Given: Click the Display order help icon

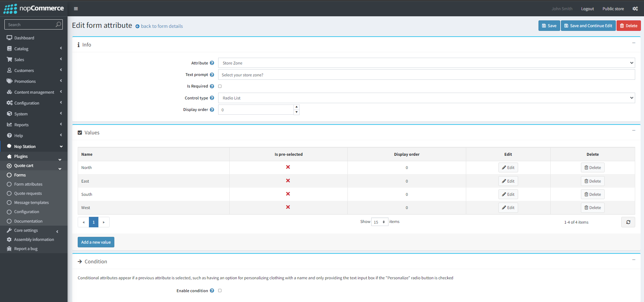Looking at the screenshot, I should point(212,110).
